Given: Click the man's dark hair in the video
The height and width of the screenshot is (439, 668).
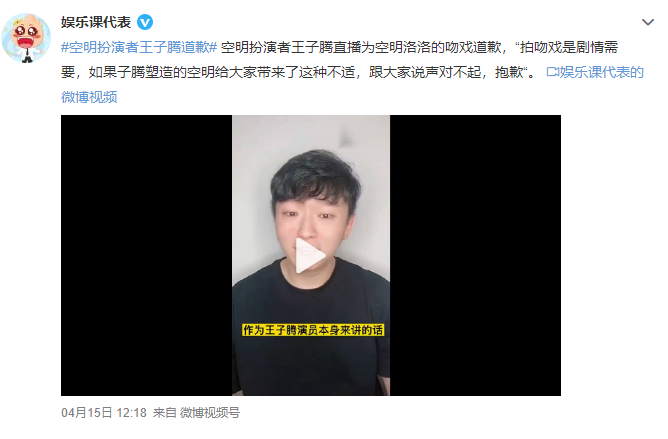Looking at the screenshot, I should [315, 175].
